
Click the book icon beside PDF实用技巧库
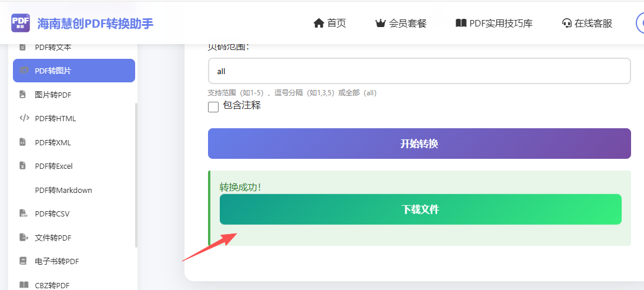tap(461, 24)
